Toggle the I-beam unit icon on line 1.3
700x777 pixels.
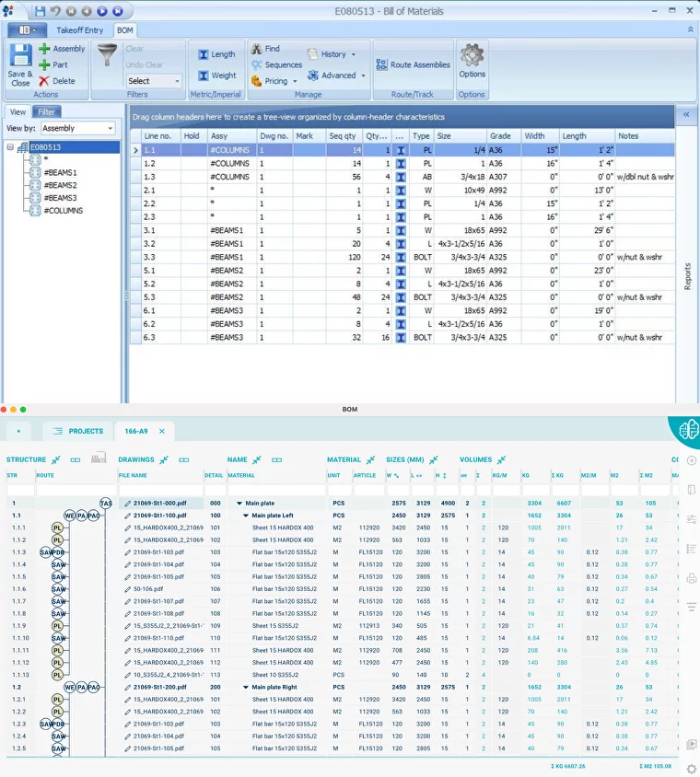[x=401, y=177]
